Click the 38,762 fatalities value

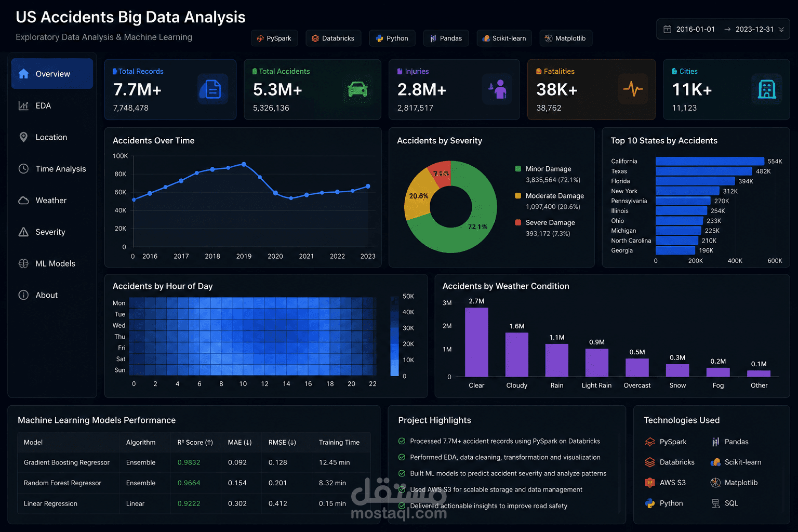(x=549, y=108)
